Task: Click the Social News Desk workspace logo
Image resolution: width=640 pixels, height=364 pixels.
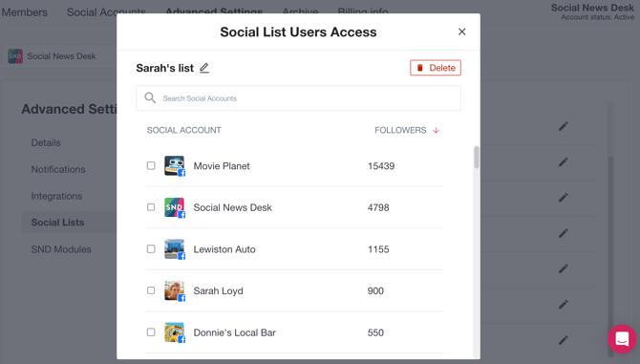Action: (15, 56)
